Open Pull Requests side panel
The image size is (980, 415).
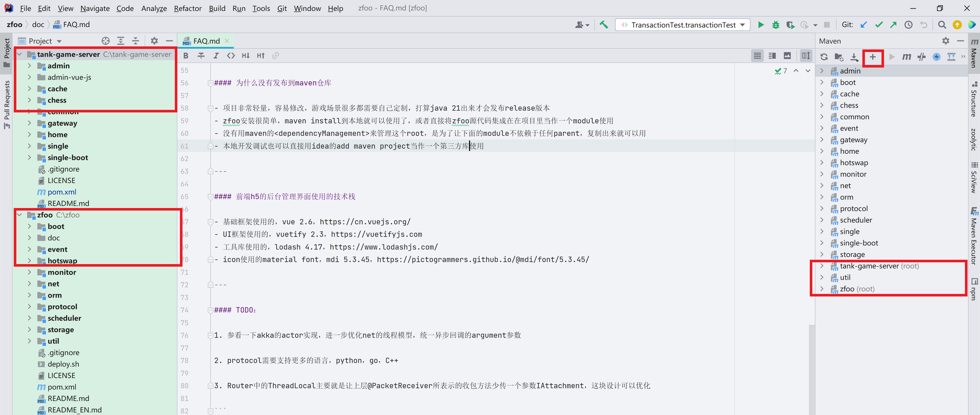6,105
